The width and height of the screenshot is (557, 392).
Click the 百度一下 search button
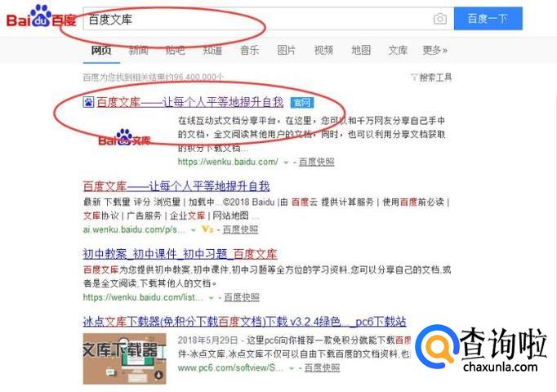click(x=488, y=19)
